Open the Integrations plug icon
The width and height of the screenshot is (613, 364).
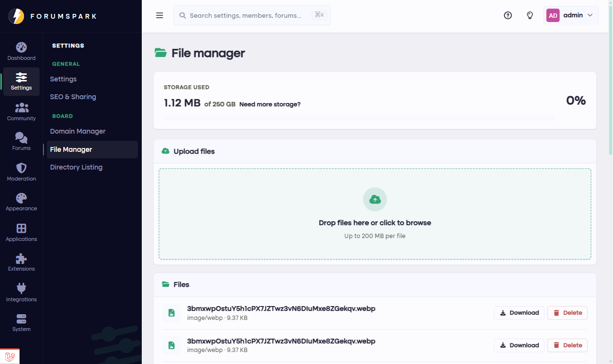(x=21, y=288)
